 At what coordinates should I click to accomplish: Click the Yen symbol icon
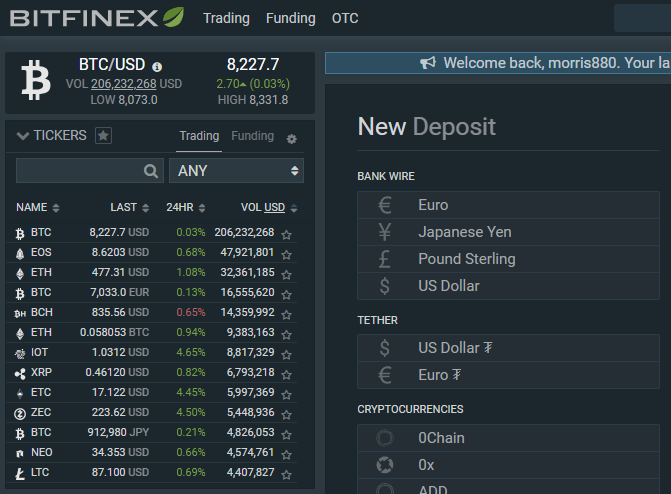pyautogui.click(x=385, y=232)
